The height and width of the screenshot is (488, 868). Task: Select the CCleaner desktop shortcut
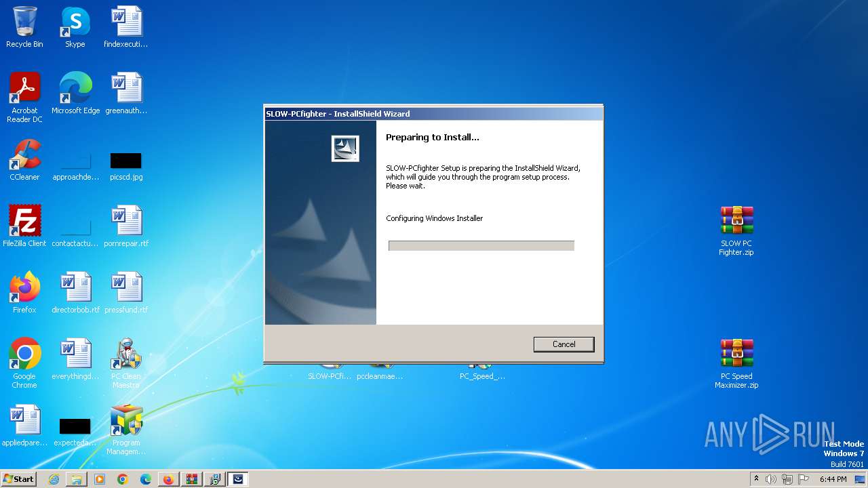[x=24, y=160]
